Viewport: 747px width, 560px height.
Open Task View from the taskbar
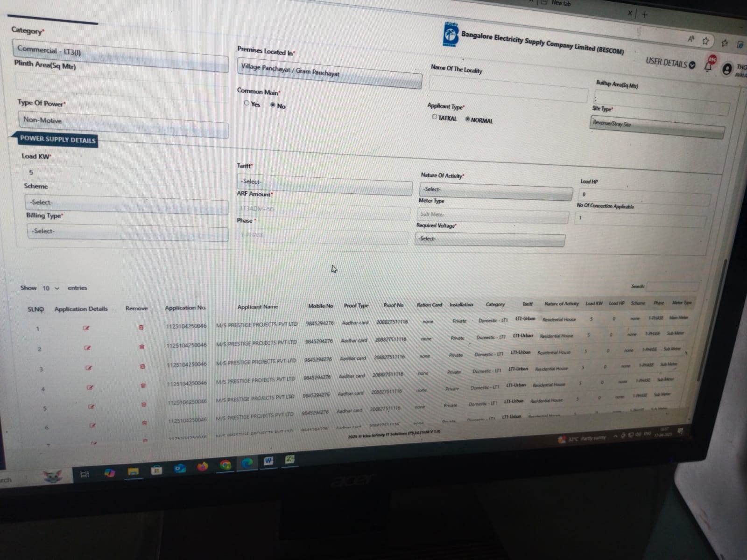tap(85, 474)
